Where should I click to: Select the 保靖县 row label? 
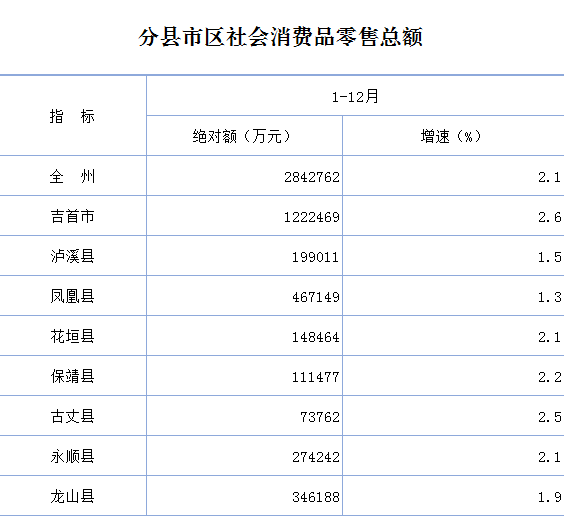[72, 376]
